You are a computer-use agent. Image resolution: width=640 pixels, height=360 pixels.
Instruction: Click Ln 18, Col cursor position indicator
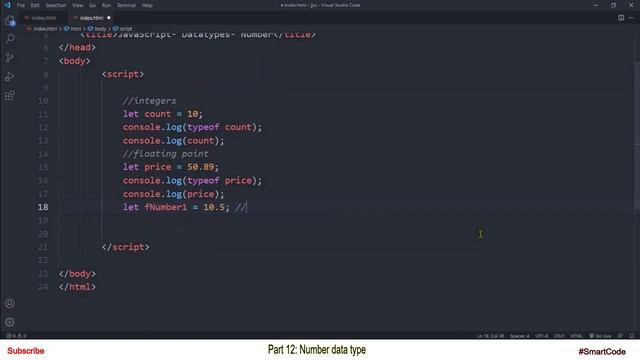[x=490, y=336]
